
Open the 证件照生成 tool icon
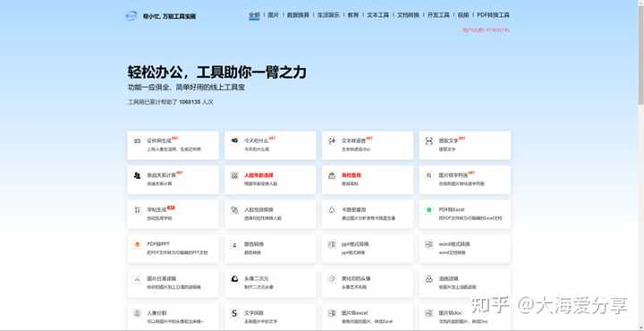(137, 140)
